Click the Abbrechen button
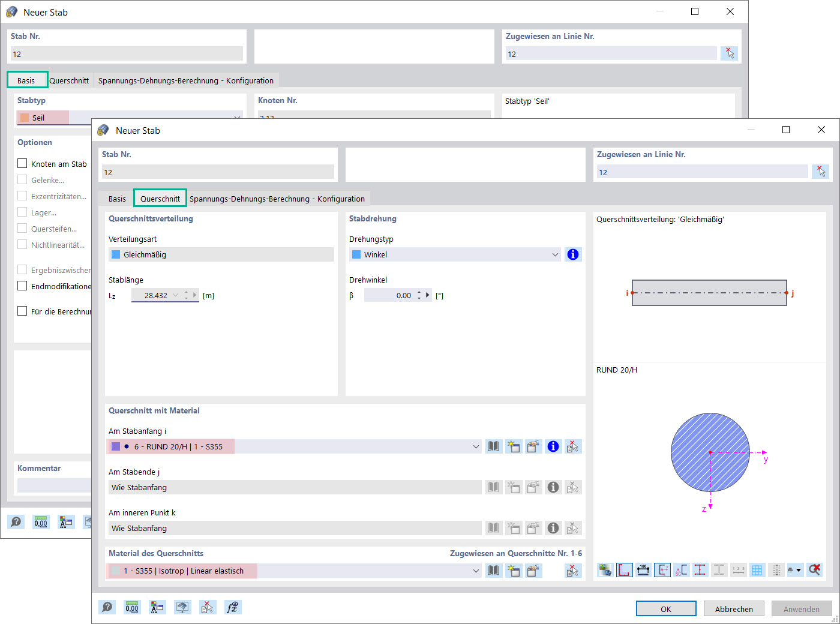840x630 pixels. pyautogui.click(x=734, y=608)
